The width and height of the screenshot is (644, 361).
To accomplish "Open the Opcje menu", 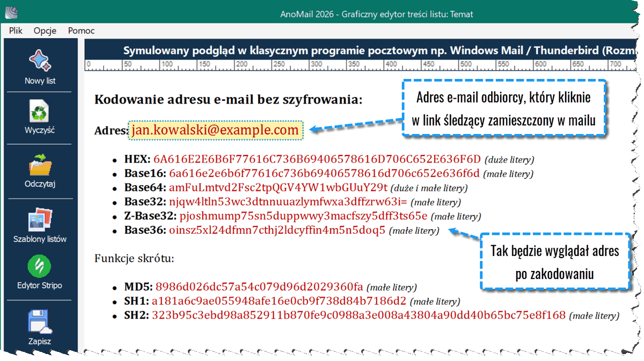I will tap(45, 31).
